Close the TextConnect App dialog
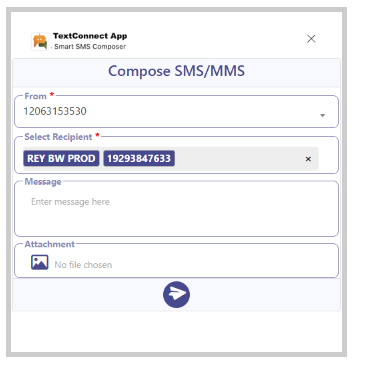The image size is (368, 369). (x=311, y=39)
